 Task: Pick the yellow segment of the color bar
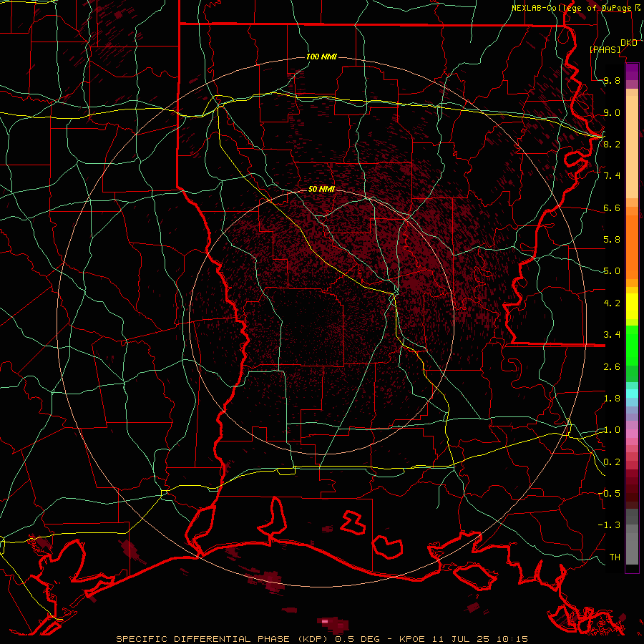[632, 306]
